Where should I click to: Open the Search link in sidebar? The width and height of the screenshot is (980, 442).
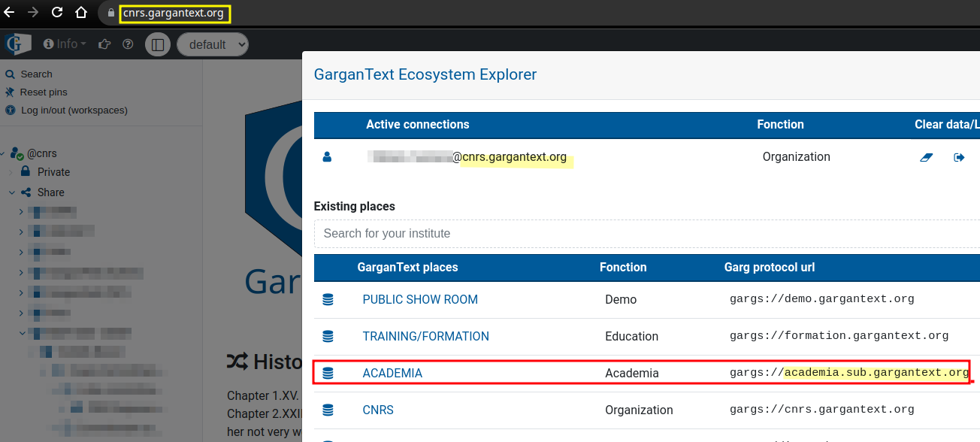[x=36, y=74]
